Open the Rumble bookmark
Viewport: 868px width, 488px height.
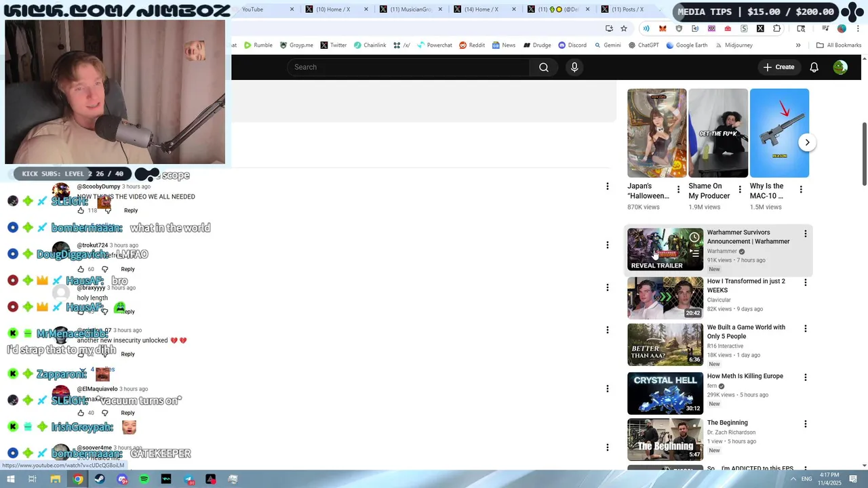click(258, 45)
